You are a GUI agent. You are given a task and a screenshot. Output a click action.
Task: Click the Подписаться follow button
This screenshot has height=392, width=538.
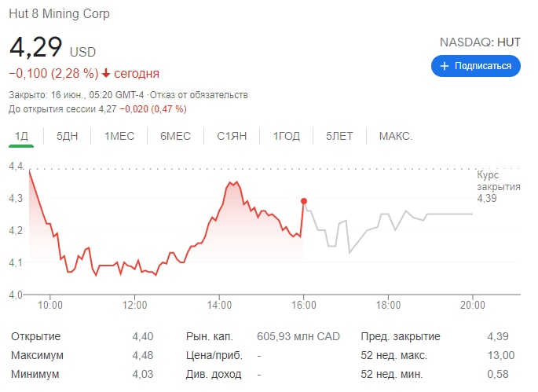point(475,66)
